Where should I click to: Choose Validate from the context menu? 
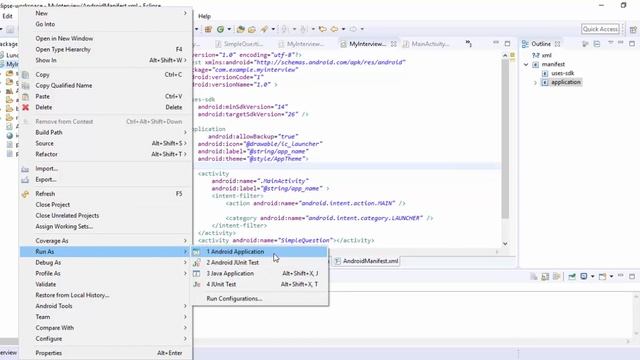106,284
